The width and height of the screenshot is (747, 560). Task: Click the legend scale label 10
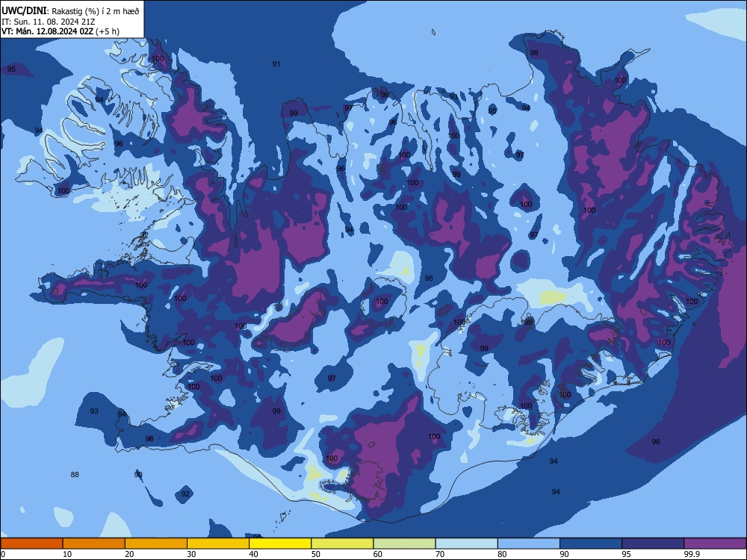pyautogui.click(x=67, y=554)
